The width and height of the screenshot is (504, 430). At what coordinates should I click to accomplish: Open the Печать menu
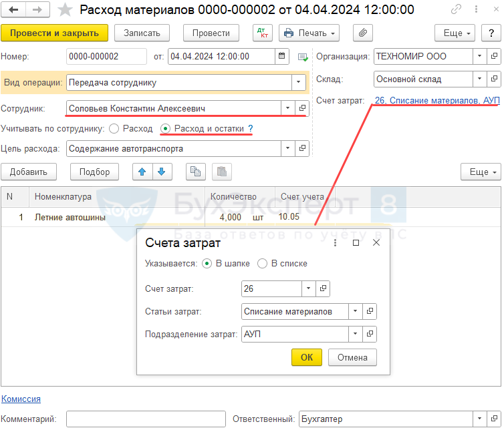[x=308, y=33]
